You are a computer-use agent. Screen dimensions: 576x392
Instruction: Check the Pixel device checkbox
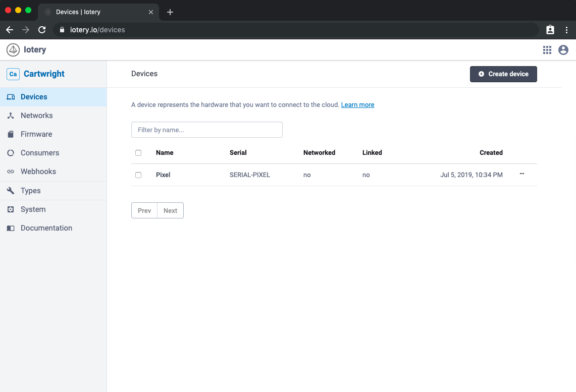pyautogui.click(x=138, y=175)
